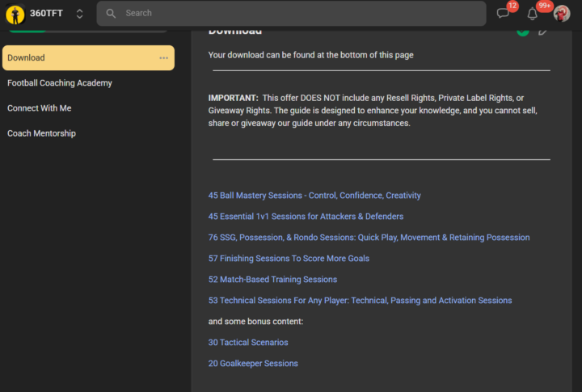Open 45 Ball Mastery Sessions link
582x392 pixels.
314,196
